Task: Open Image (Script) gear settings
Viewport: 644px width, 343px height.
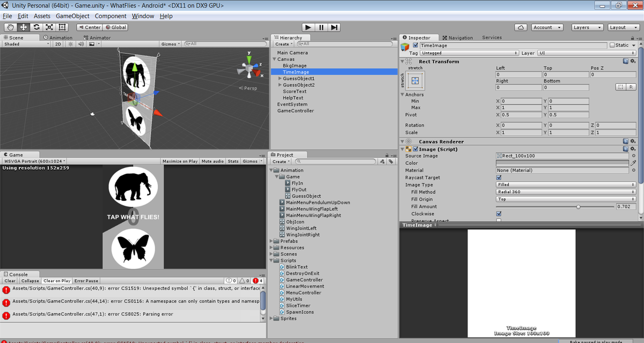Action: coord(633,149)
